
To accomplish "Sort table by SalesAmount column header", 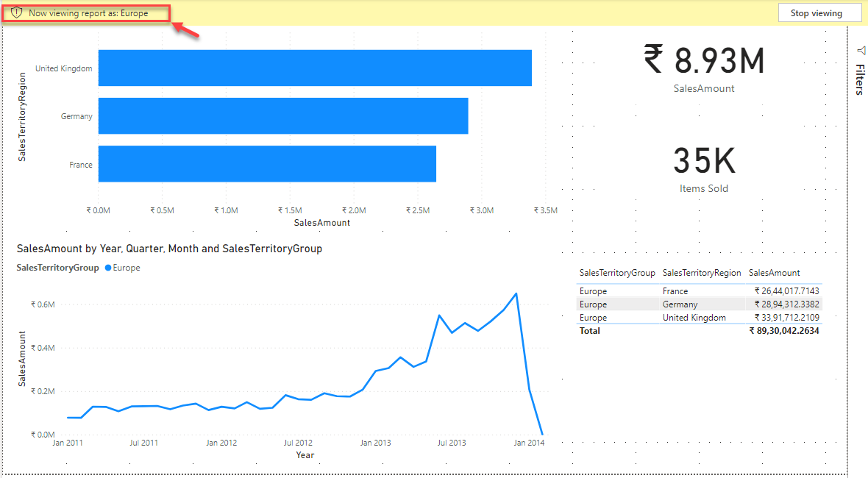I will pyautogui.click(x=774, y=273).
